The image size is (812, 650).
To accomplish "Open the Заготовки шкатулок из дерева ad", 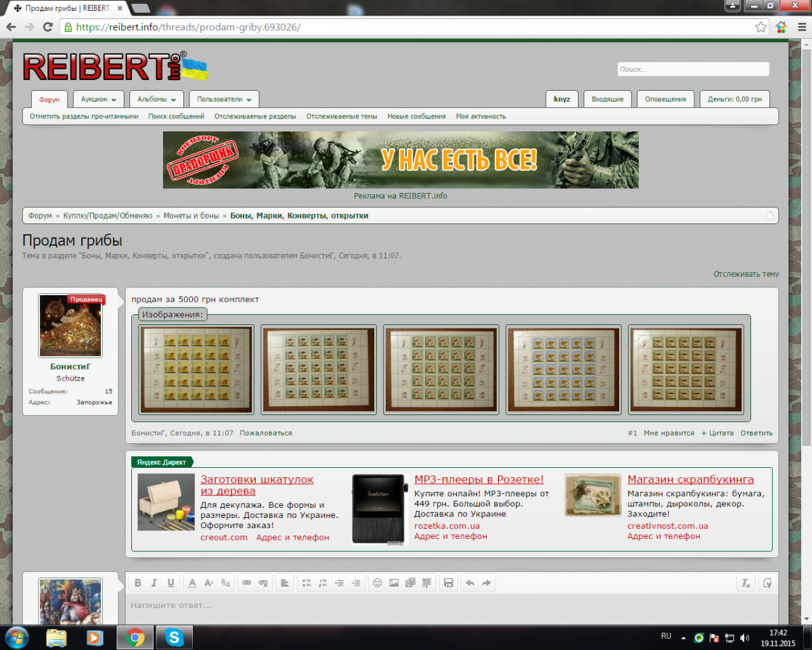I will coord(257,485).
